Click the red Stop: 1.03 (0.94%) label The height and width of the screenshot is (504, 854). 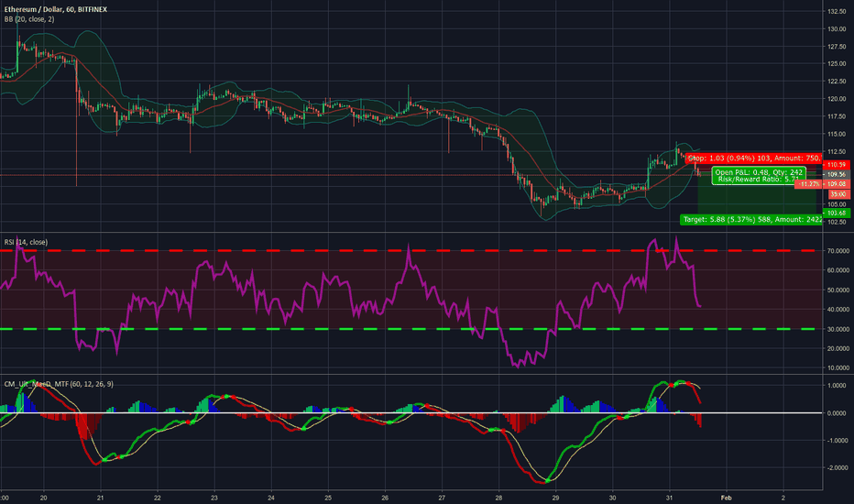[754, 158]
